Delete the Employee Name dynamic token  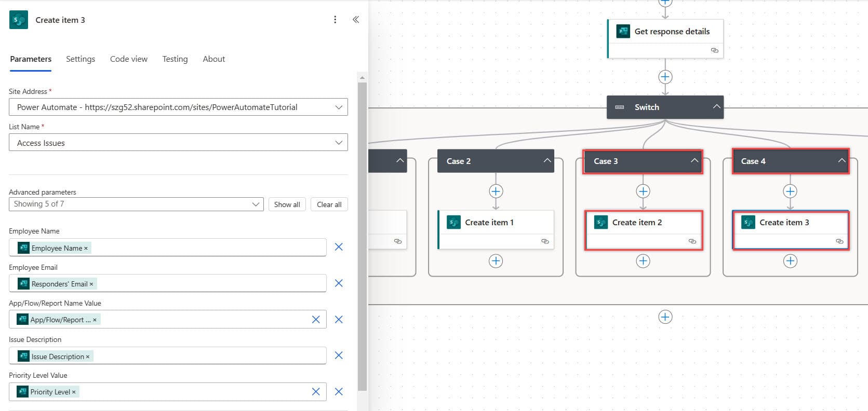coord(86,248)
